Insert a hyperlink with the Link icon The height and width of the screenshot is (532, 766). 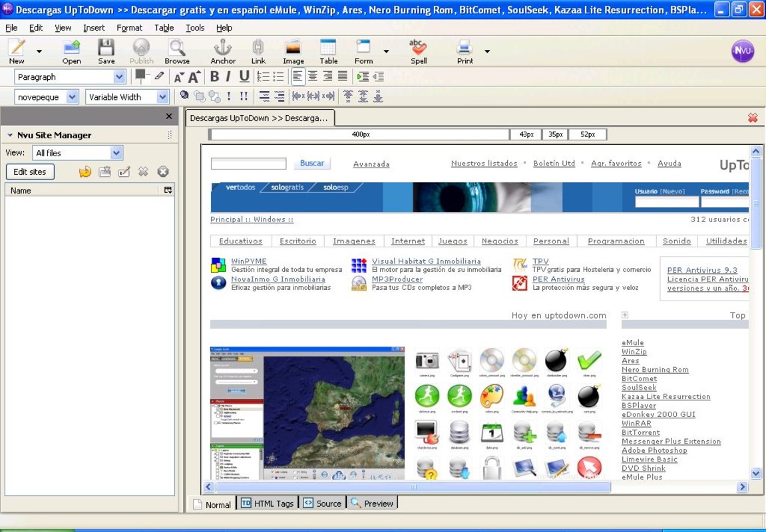[x=258, y=51]
